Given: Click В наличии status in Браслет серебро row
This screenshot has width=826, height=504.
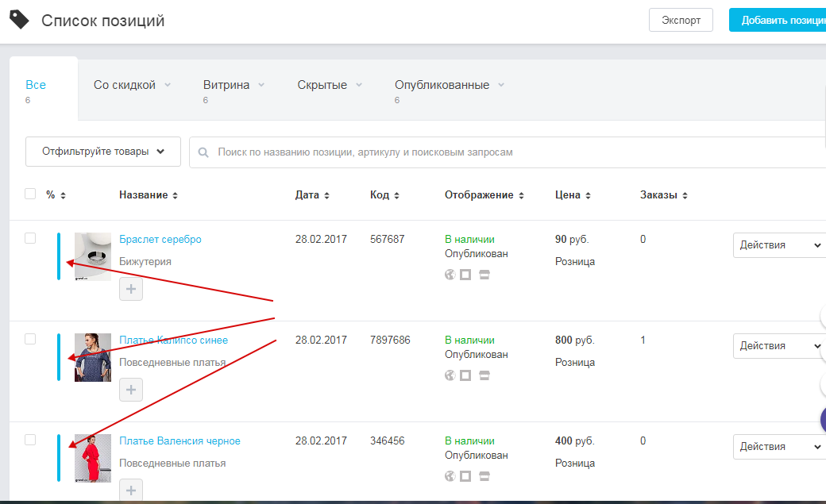Looking at the screenshot, I should pyautogui.click(x=469, y=239).
